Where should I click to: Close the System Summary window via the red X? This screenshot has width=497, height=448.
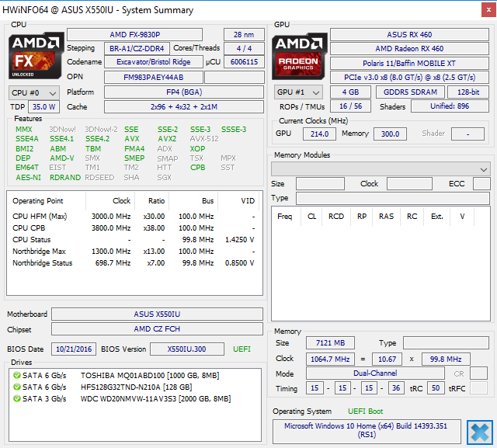coord(488,10)
